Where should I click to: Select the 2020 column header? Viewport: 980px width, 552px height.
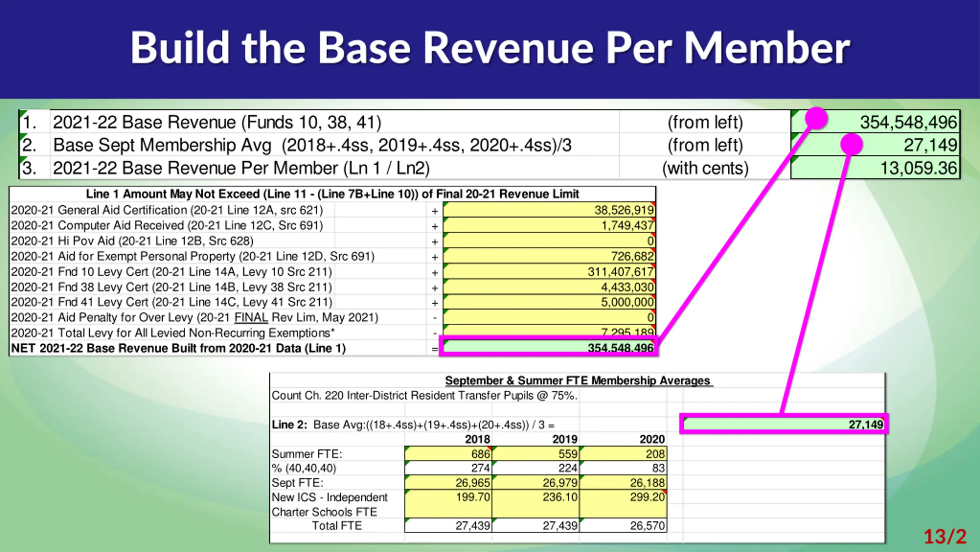pos(652,439)
